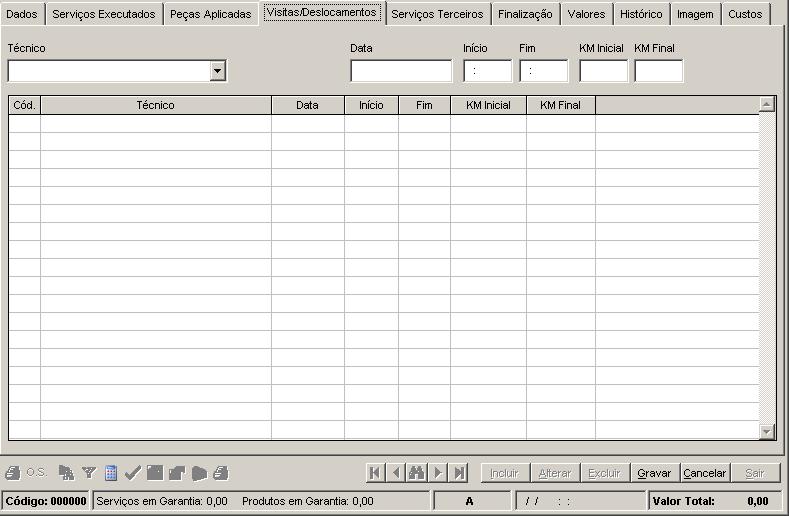The image size is (789, 516).
Task: Click the Valor Total status text
Action: click(x=683, y=501)
